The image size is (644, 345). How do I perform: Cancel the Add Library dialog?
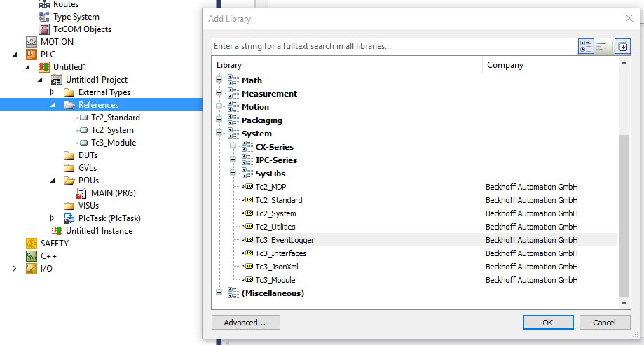tap(605, 323)
